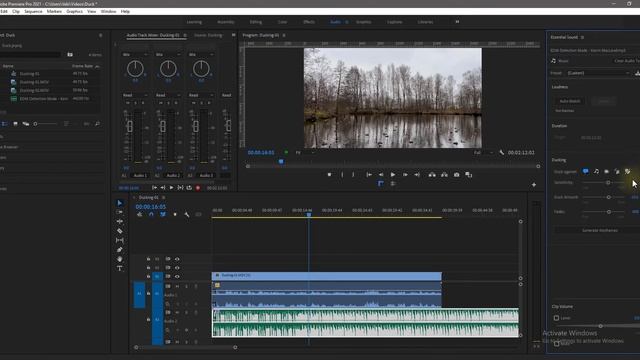Image resolution: width=640 pixels, height=360 pixels.
Task: Save preset icon next to Preset dropdown
Action: pos(637,73)
